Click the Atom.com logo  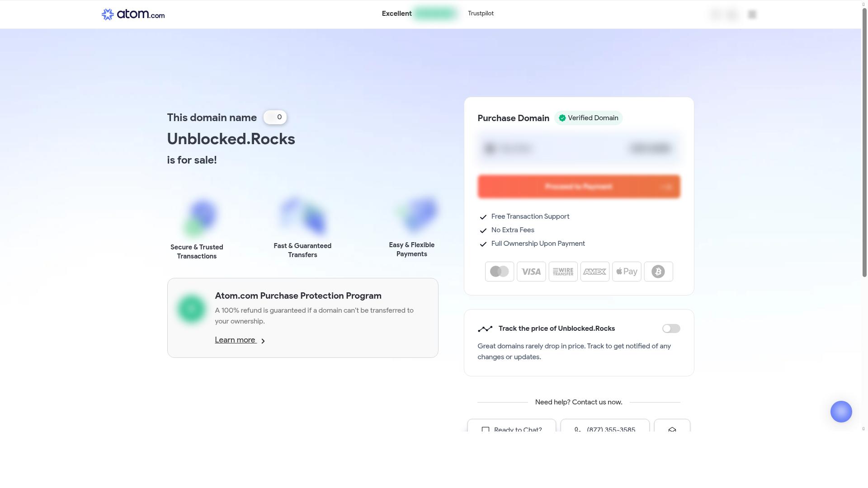tap(133, 14)
